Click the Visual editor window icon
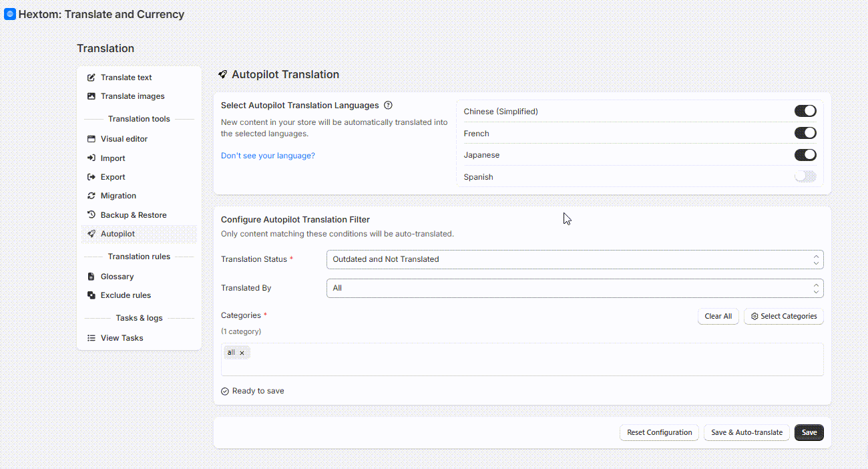The height and width of the screenshot is (469, 868). point(91,139)
